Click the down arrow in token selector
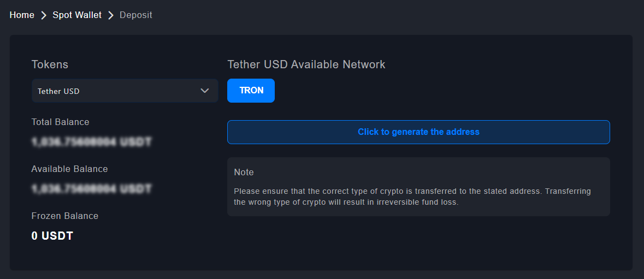Image resolution: width=644 pixels, height=279 pixels. pyautogui.click(x=205, y=91)
